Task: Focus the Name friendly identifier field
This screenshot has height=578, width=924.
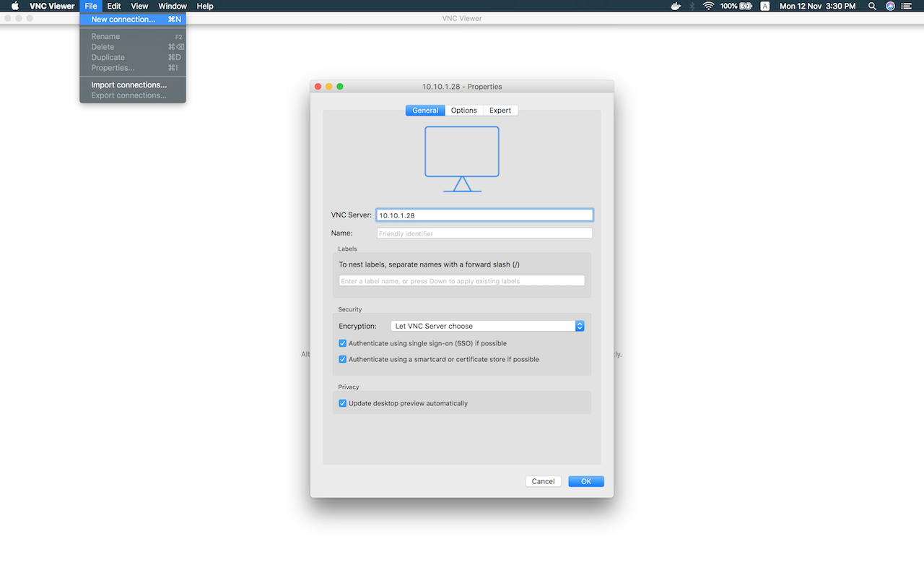Action: (484, 233)
